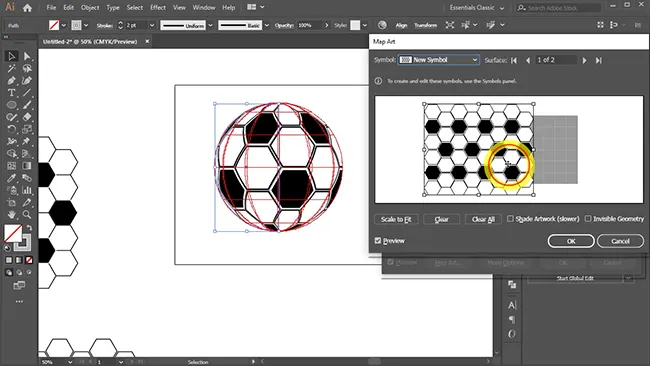650x366 pixels.
Task: Open the Object menu
Action: [x=90, y=7]
